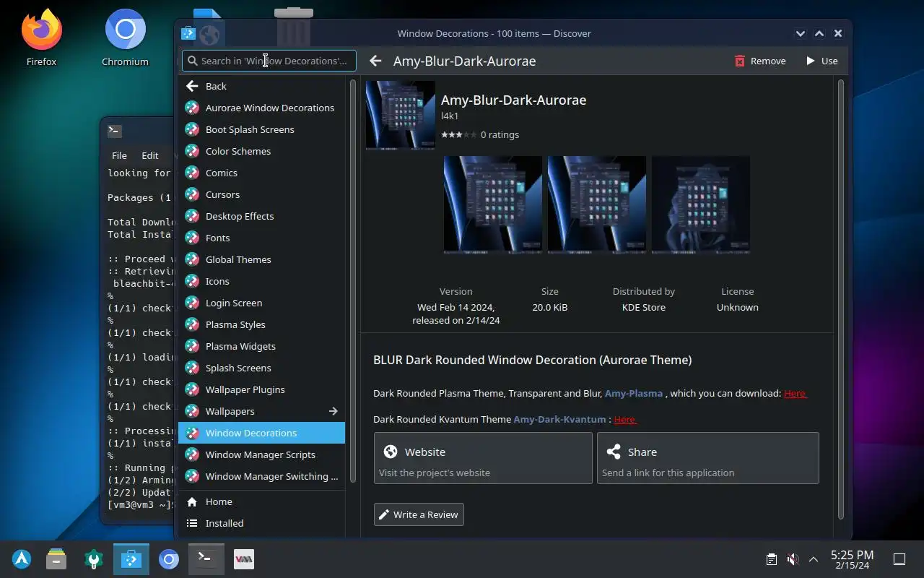Visit the project's Website

pos(483,458)
